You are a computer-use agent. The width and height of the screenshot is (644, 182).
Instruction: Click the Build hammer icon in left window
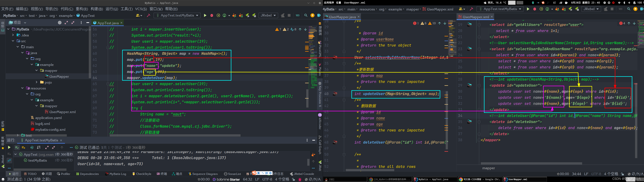[148, 16]
